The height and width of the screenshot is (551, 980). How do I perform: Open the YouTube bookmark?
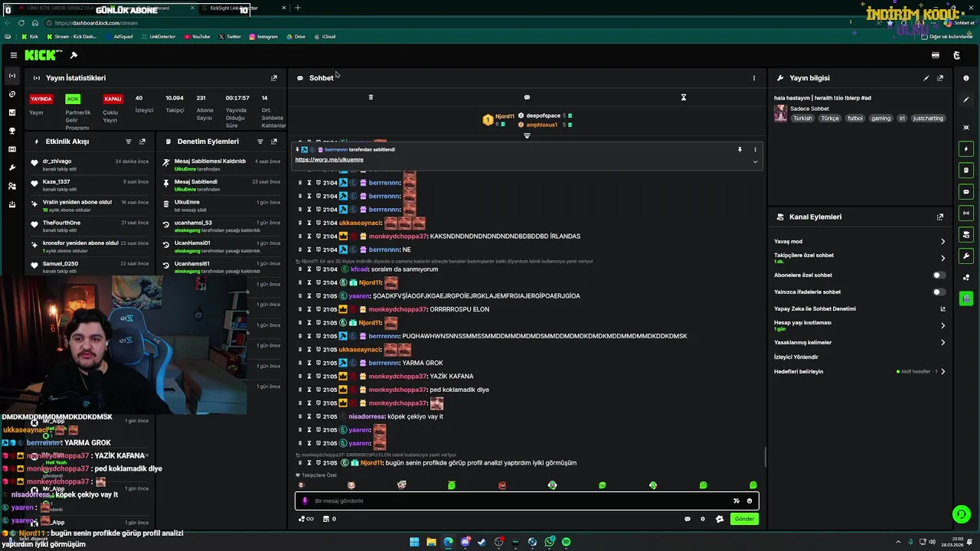[197, 37]
